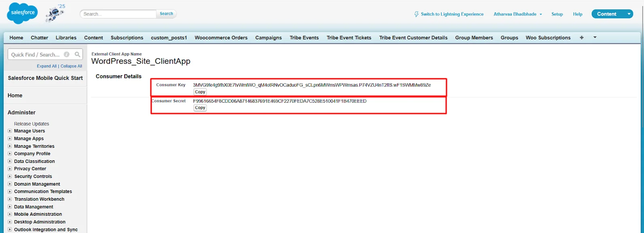This screenshot has width=644, height=233.
Task: Open Tribe Event Customer Details tab
Action: [413, 38]
